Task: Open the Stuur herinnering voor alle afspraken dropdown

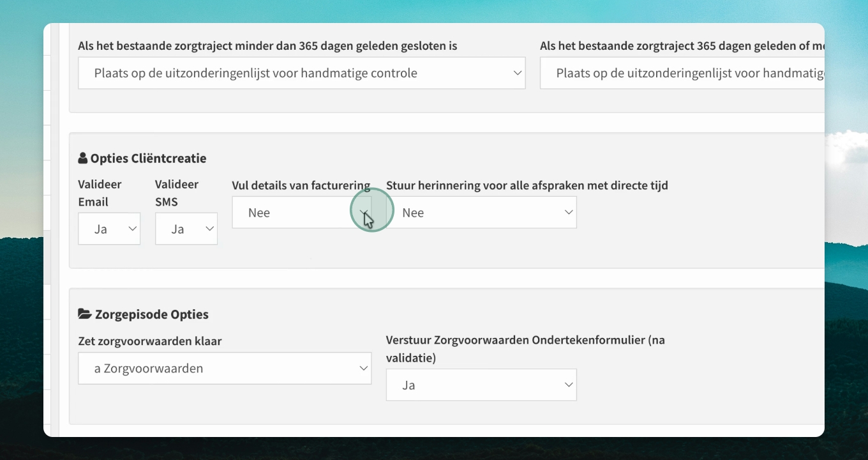Action: pyautogui.click(x=481, y=212)
